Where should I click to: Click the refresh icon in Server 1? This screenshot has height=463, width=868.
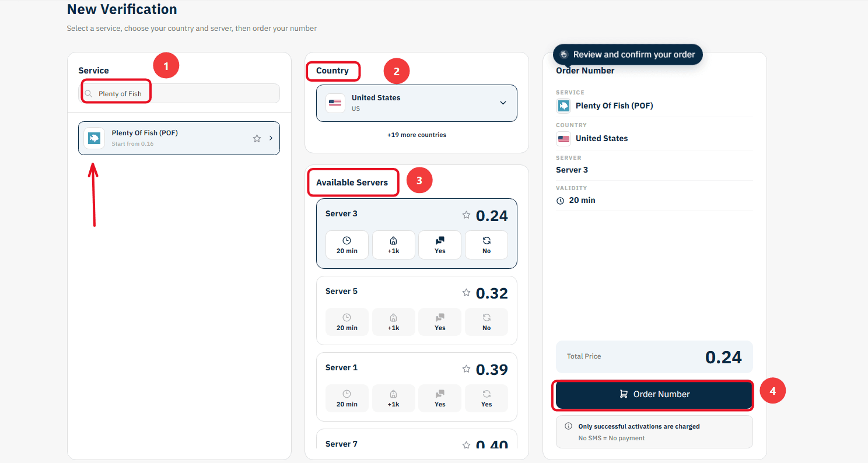(x=487, y=394)
